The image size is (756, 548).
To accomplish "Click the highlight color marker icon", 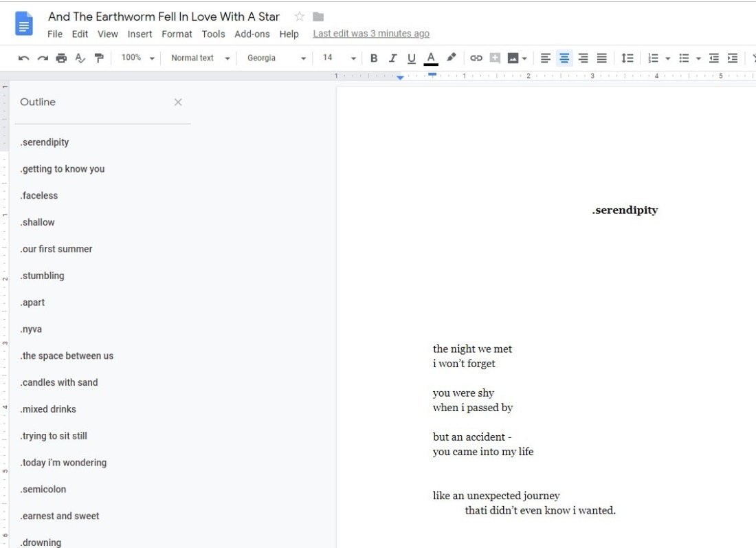I will [x=451, y=58].
